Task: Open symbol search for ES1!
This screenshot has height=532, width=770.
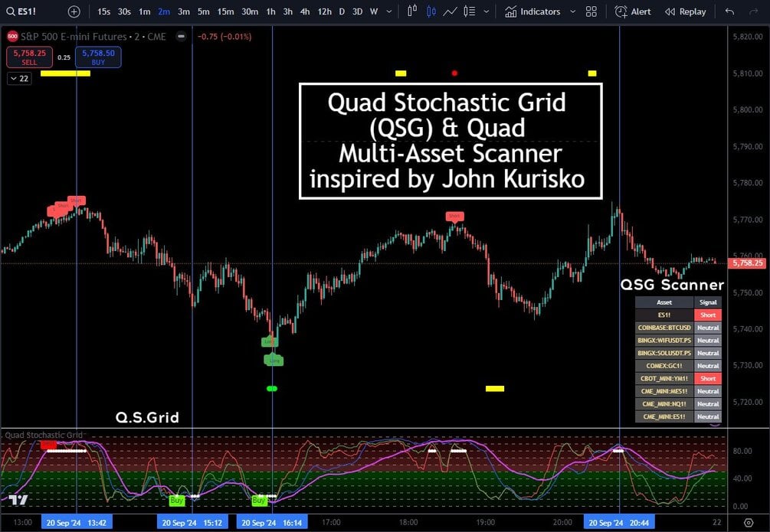Action: (21, 11)
